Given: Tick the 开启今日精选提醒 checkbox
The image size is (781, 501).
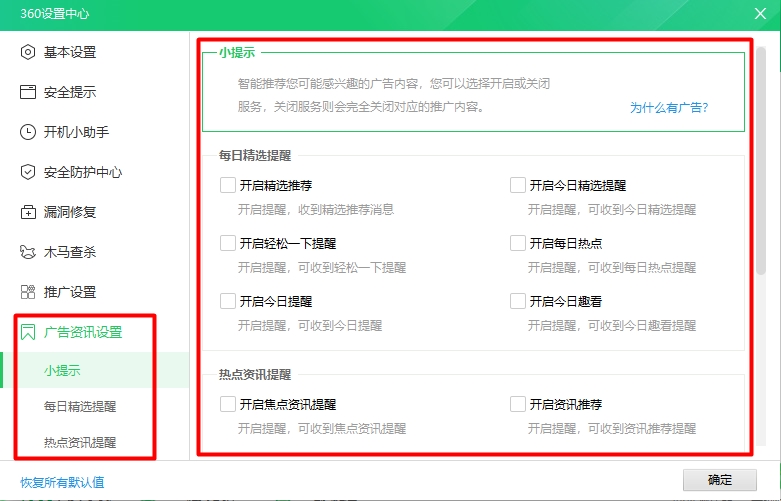Looking at the screenshot, I should 518,185.
